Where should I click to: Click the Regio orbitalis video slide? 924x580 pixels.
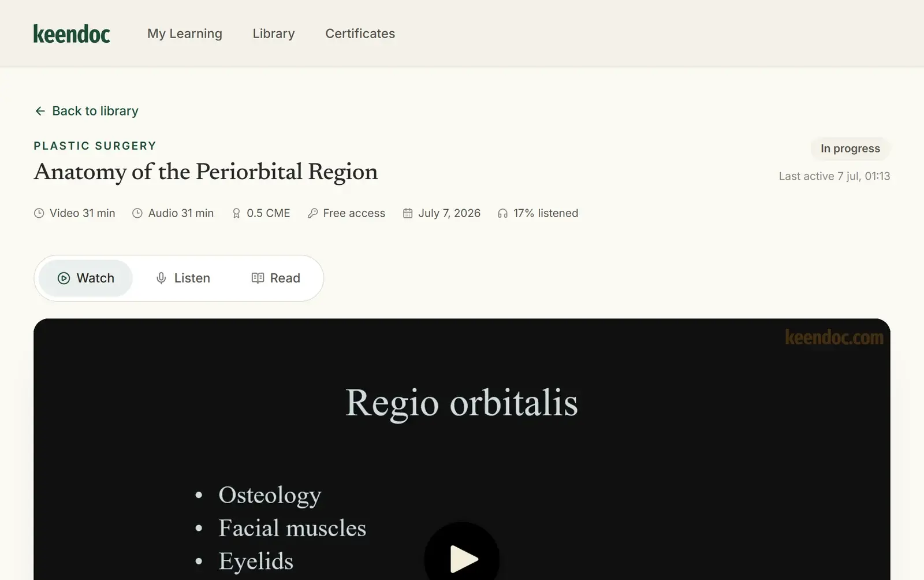tap(462, 449)
